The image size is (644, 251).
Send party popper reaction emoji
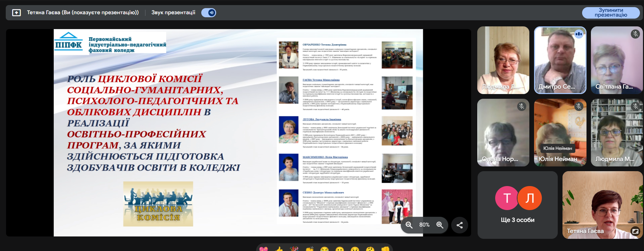294,249
